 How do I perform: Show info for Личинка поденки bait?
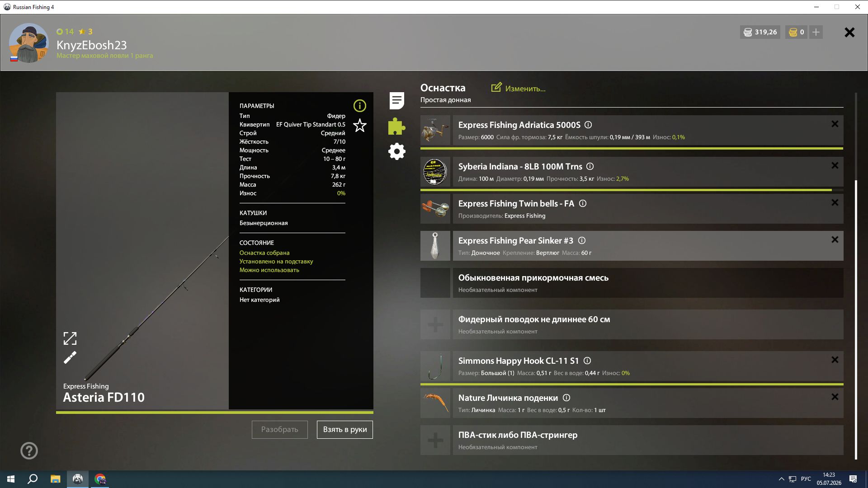[x=566, y=398]
